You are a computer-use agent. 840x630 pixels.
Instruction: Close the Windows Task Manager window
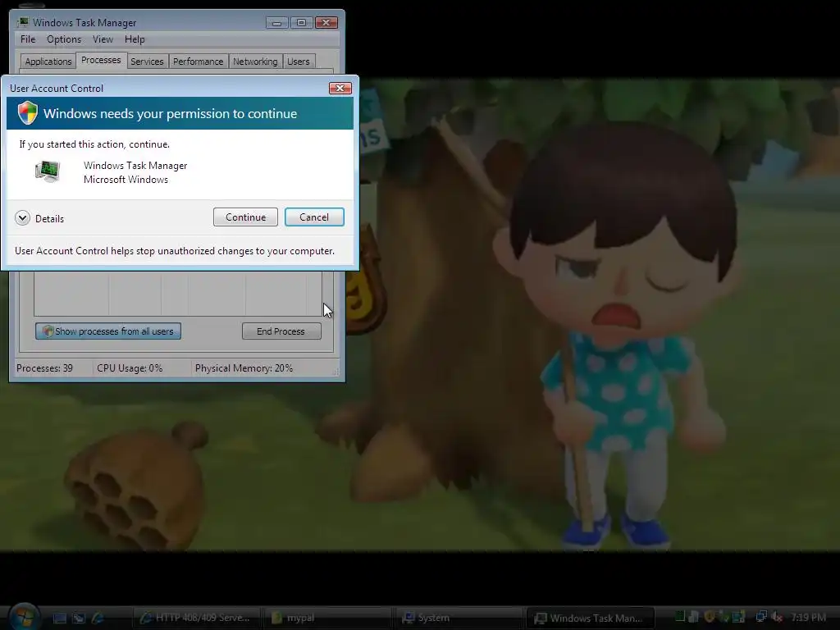pos(326,22)
